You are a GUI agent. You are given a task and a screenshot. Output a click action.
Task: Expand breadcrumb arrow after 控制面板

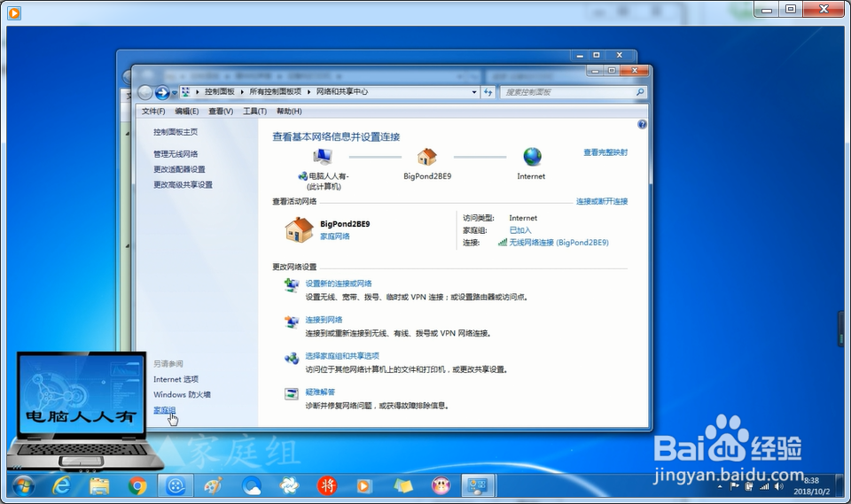pyautogui.click(x=242, y=92)
